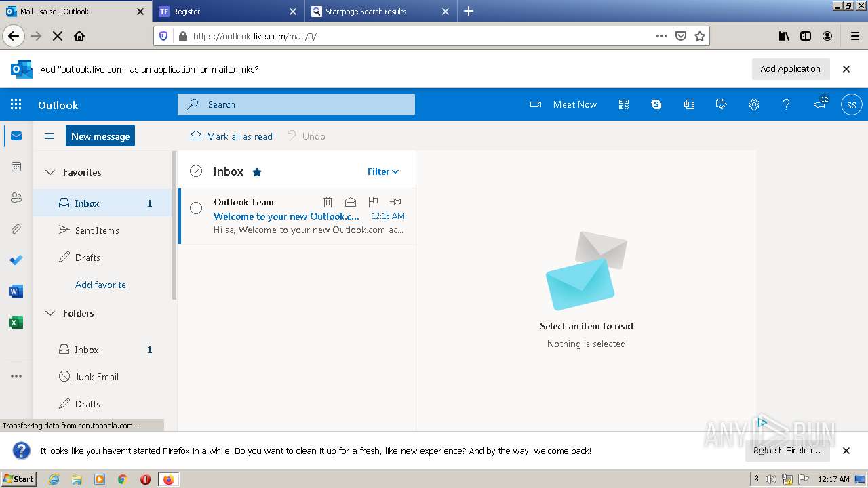The height and width of the screenshot is (488, 868).
Task: Collapse the Folders section
Action: [x=50, y=313]
